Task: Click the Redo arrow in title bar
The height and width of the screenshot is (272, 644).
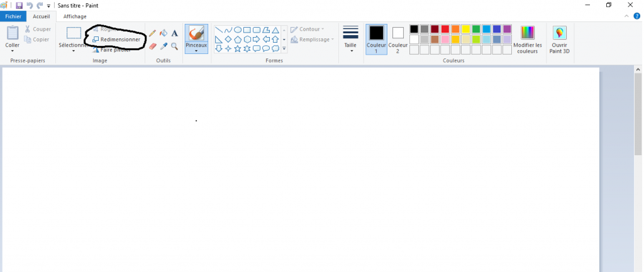Action: (x=40, y=6)
